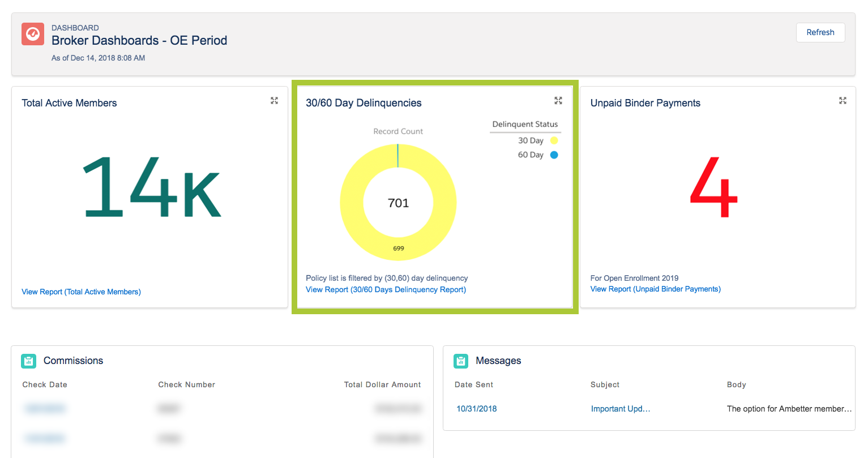Click the 14K total active members metric
Image resolution: width=868 pixels, height=458 pixels.
(x=151, y=187)
